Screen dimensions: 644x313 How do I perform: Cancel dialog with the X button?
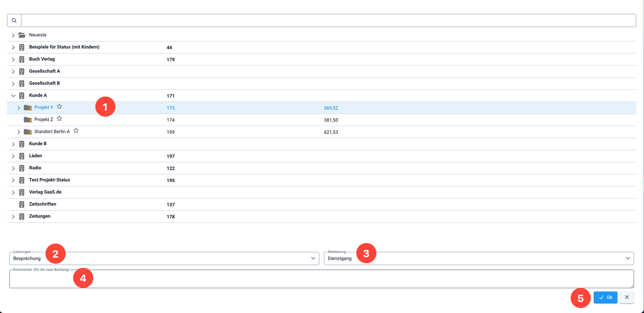[x=627, y=297]
